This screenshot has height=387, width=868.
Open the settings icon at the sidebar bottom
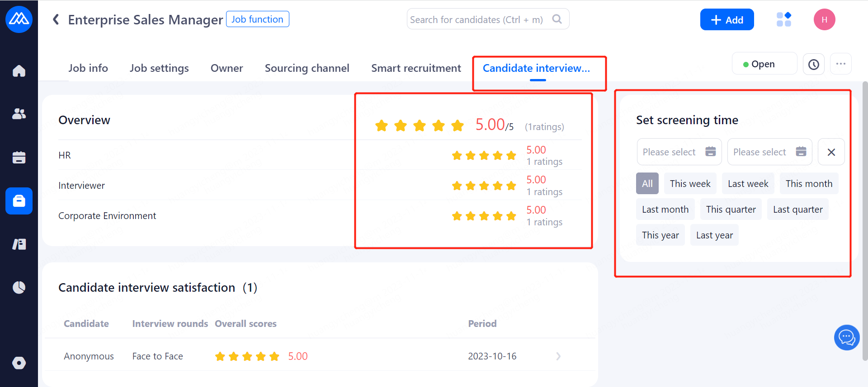[x=19, y=363]
